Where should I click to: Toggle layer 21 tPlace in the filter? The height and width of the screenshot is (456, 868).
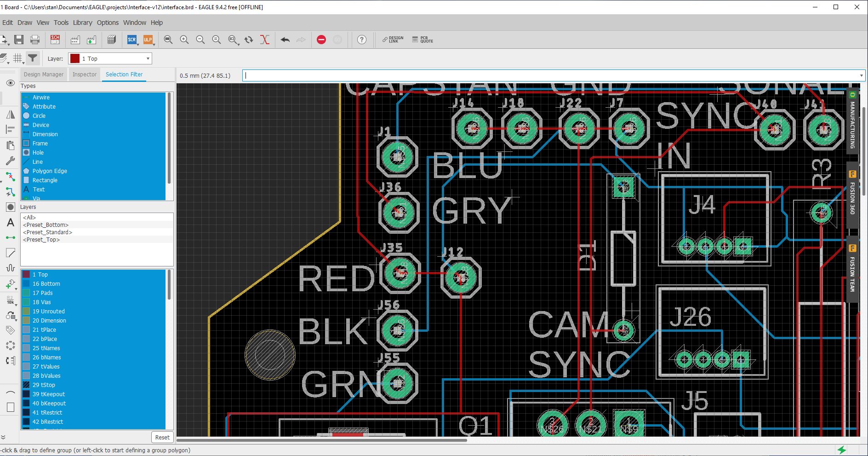[93, 330]
